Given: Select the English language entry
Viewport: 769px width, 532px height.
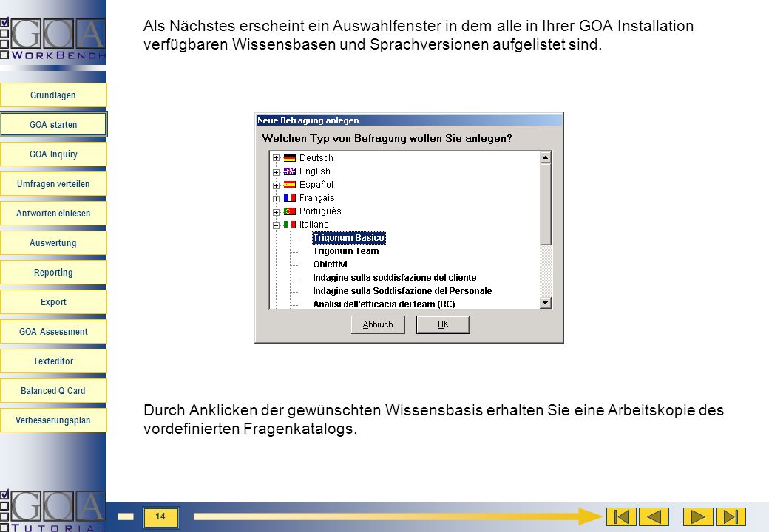Looking at the screenshot, I should tap(315, 171).
